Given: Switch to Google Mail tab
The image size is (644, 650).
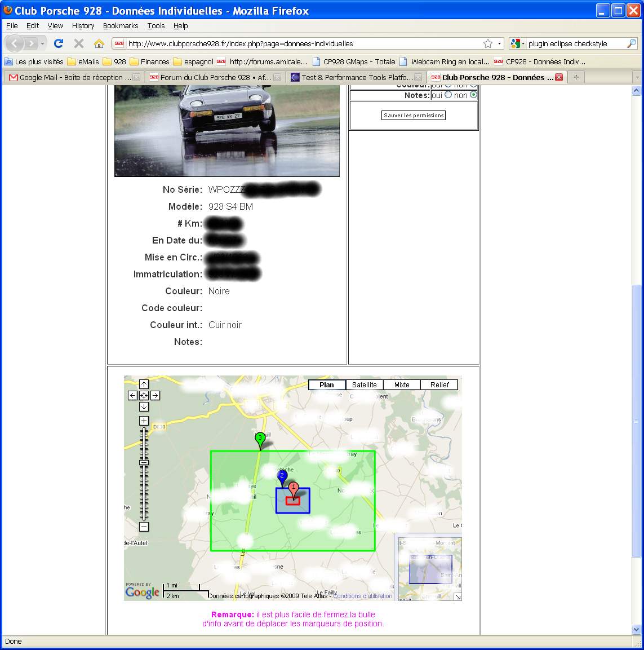Looking at the screenshot, I should pyautogui.click(x=74, y=78).
